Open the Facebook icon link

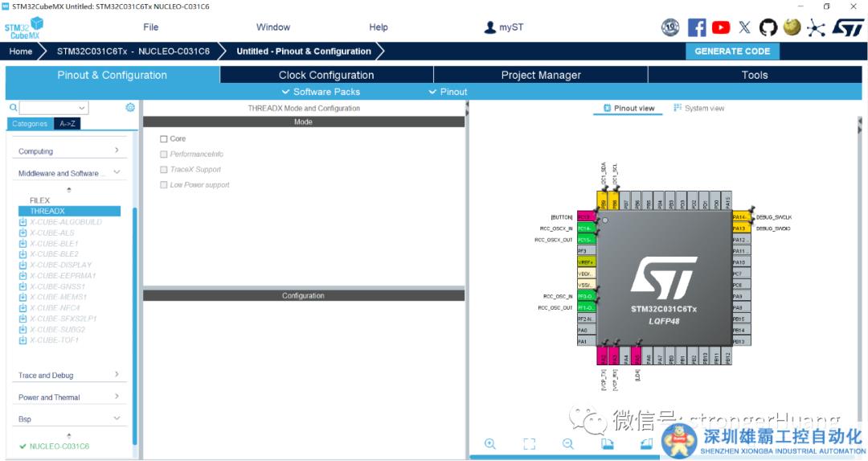[697, 27]
